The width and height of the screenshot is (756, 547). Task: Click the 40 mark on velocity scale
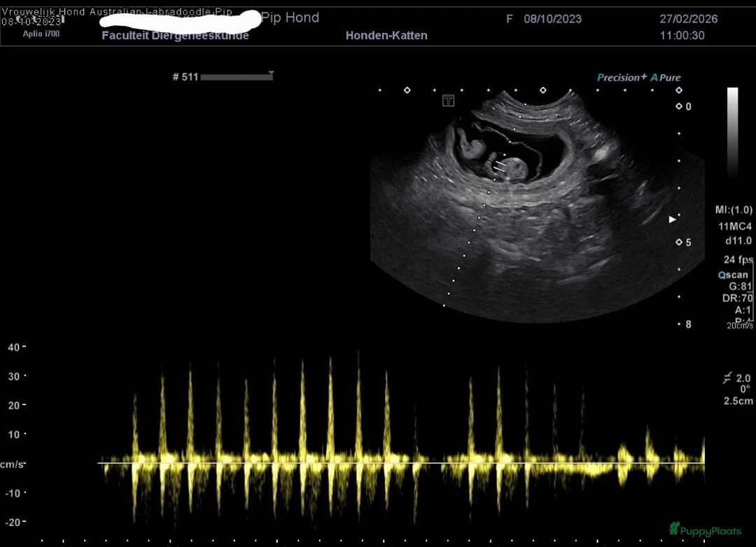pos(13,347)
